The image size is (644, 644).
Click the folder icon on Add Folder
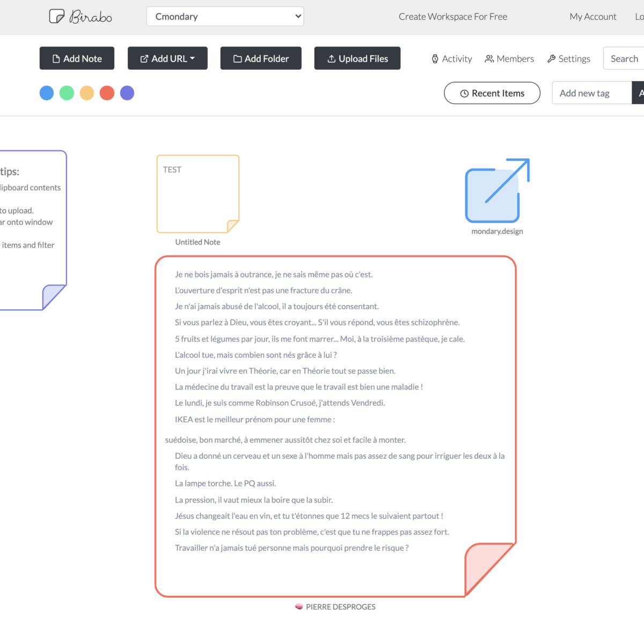click(237, 58)
